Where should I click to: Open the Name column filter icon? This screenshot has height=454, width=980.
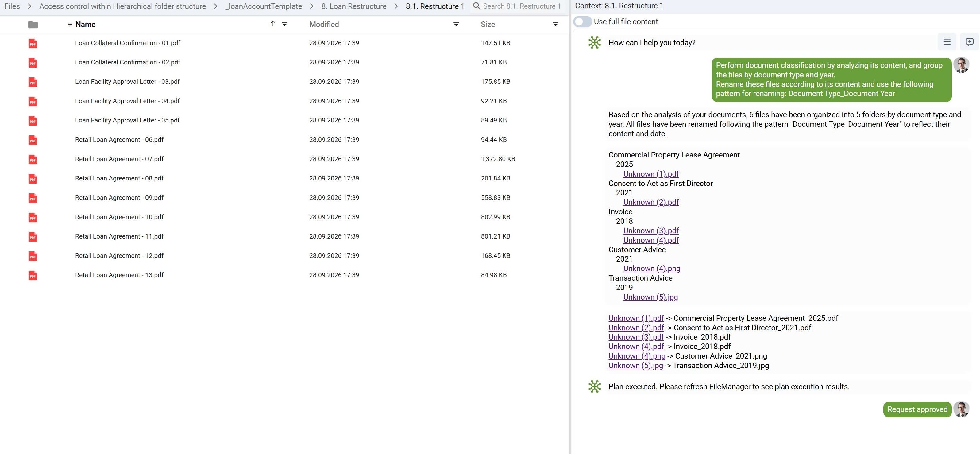(x=284, y=24)
